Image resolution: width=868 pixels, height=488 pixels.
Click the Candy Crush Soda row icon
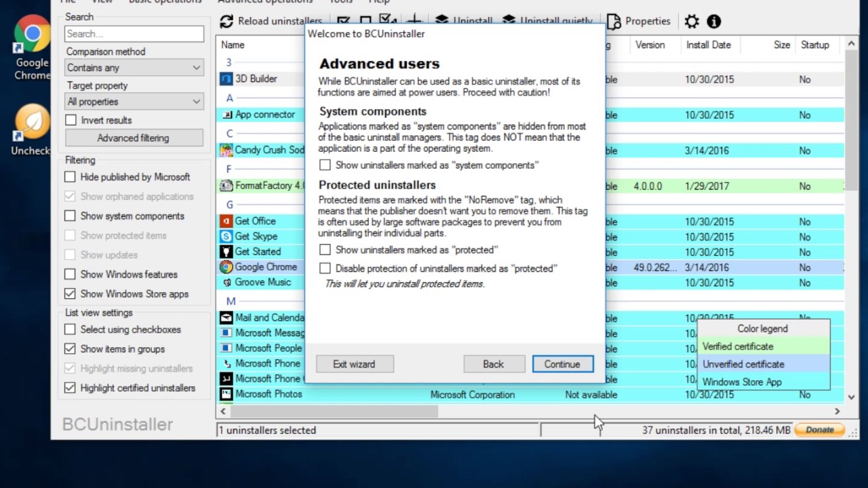click(x=226, y=150)
